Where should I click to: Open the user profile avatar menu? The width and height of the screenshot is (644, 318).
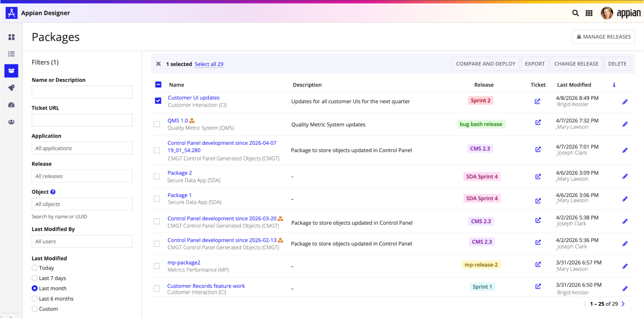point(607,13)
